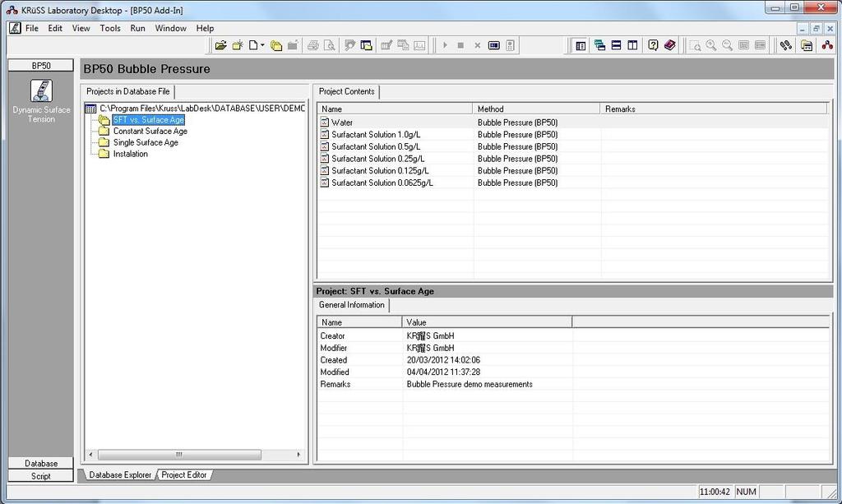Image resolution: width=842 pixels, height=504 pixels.
Task: Click the zoom-in magnifier toolbar icon
Action: 711,45
